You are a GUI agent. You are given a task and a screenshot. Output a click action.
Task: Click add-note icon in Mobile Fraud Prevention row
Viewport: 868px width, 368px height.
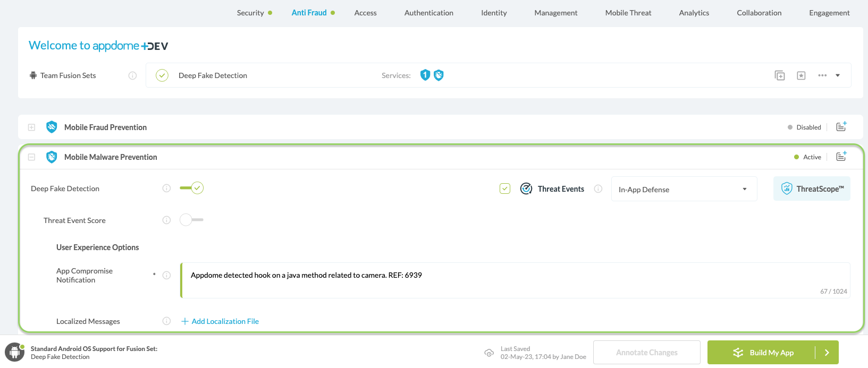pyautogui.click(x=841, y=127)
